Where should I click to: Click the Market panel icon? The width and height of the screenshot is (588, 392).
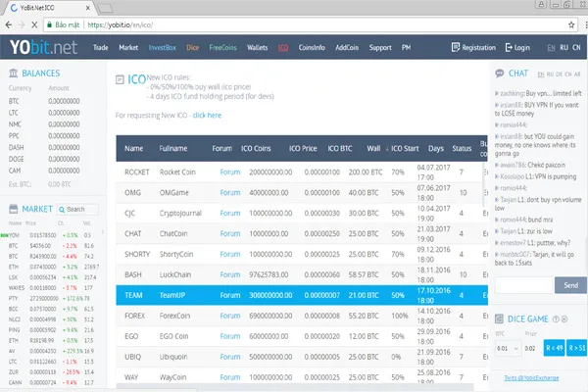coord(13,209)
